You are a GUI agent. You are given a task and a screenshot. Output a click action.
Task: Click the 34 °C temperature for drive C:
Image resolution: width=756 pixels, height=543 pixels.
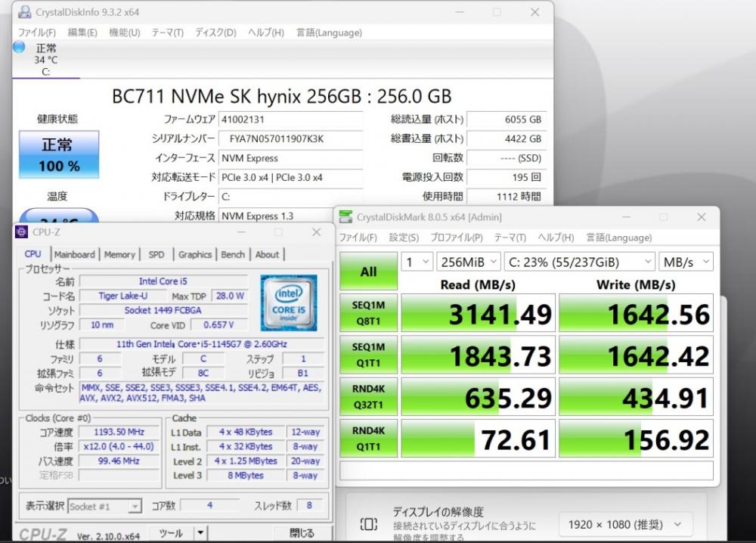click(46, 60)
